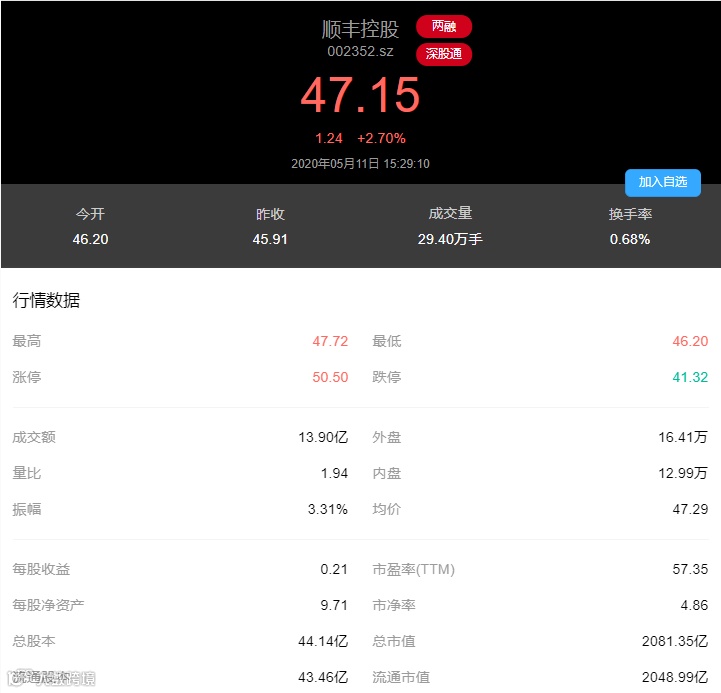Click the stock code 002352.sz
Screen dimensions: 721x693
[360, 51]
